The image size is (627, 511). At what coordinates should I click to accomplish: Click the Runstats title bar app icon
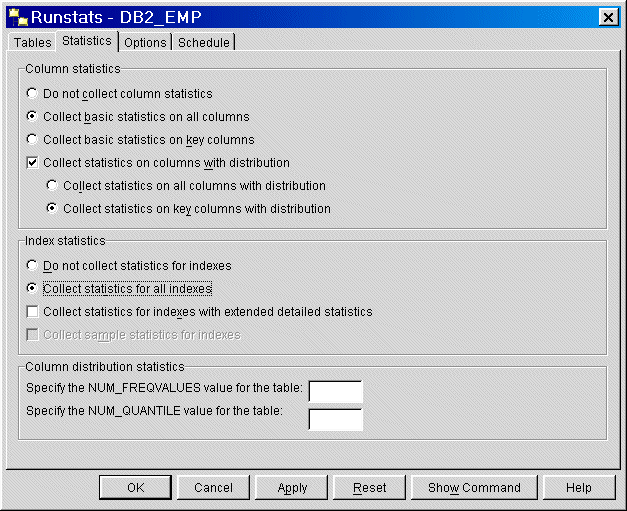[x=17, y=17]
